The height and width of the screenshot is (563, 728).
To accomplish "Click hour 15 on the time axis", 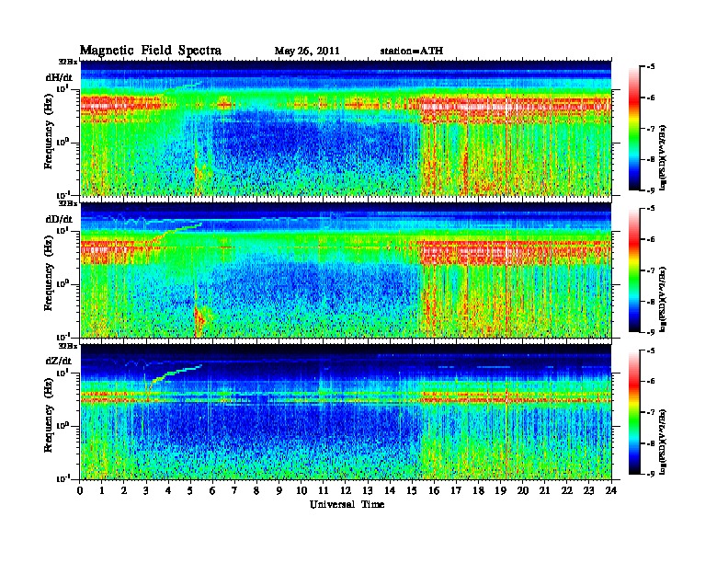I will 412,490.
